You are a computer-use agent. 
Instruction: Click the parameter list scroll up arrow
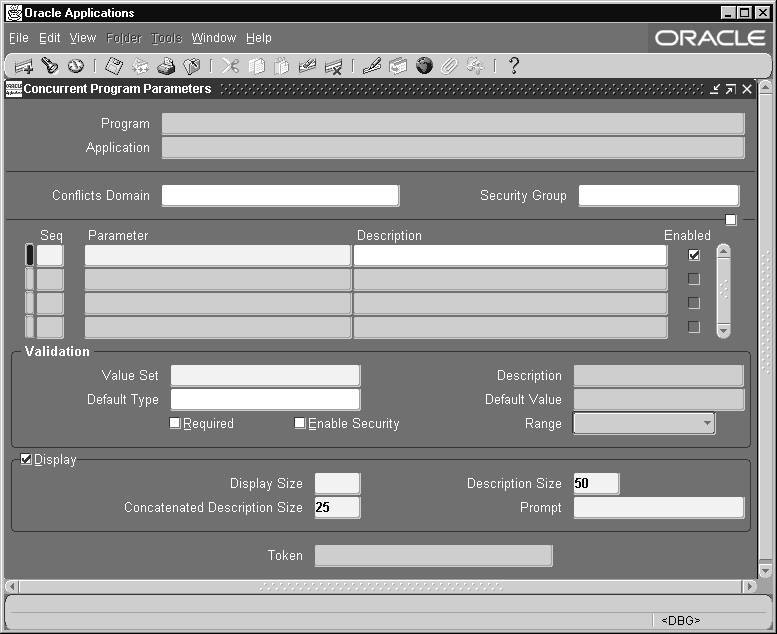coord(723,251)
